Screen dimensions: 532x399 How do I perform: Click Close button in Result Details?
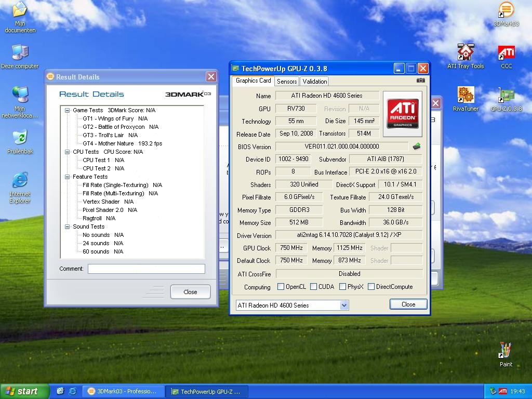tap(190, 292)
